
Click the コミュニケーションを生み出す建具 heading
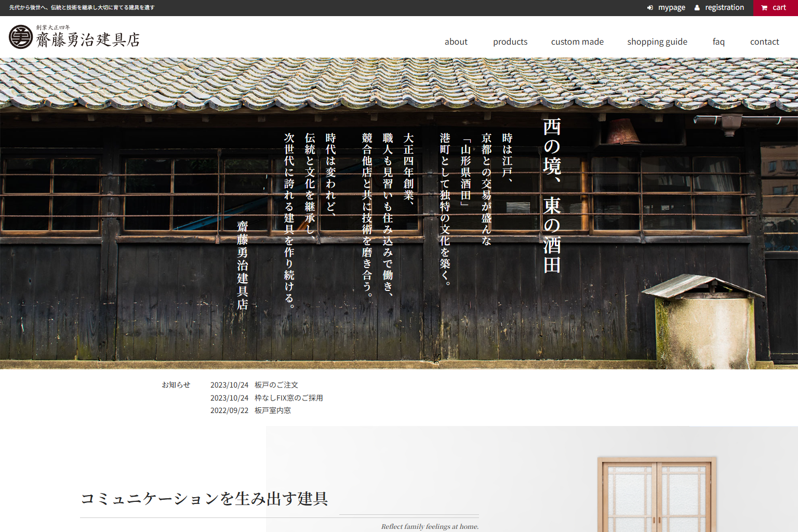(204, 499)
